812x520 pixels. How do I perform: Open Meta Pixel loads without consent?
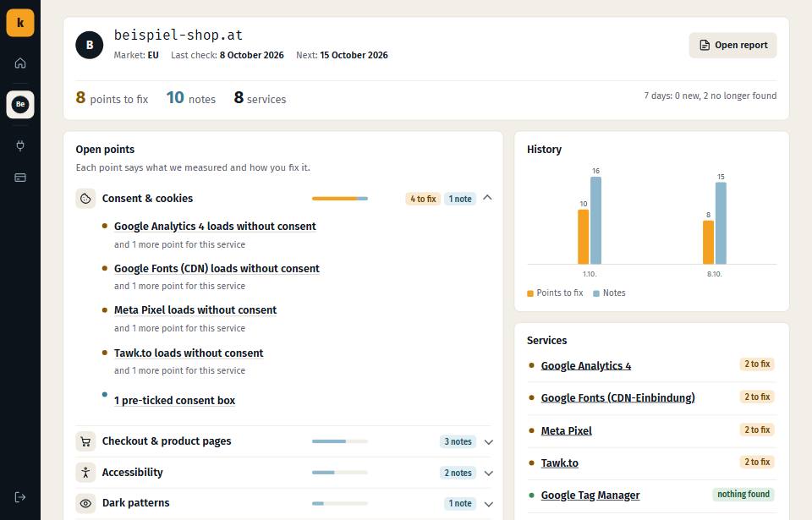tap(195, 309)
